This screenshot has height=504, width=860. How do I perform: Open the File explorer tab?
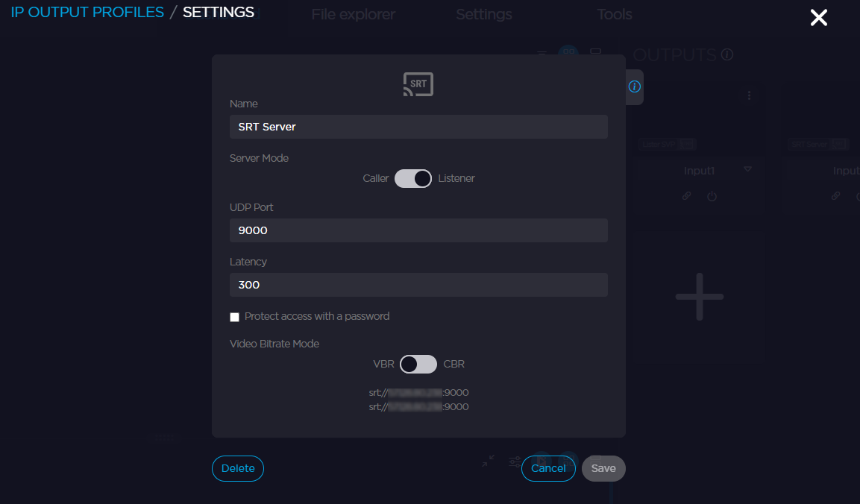[354, 14]
